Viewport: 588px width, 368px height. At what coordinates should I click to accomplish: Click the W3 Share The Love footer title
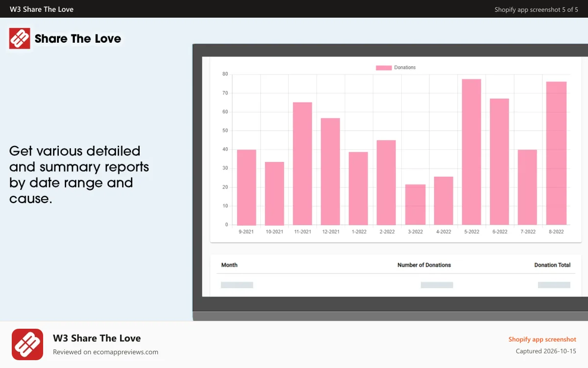click(97, 338)
